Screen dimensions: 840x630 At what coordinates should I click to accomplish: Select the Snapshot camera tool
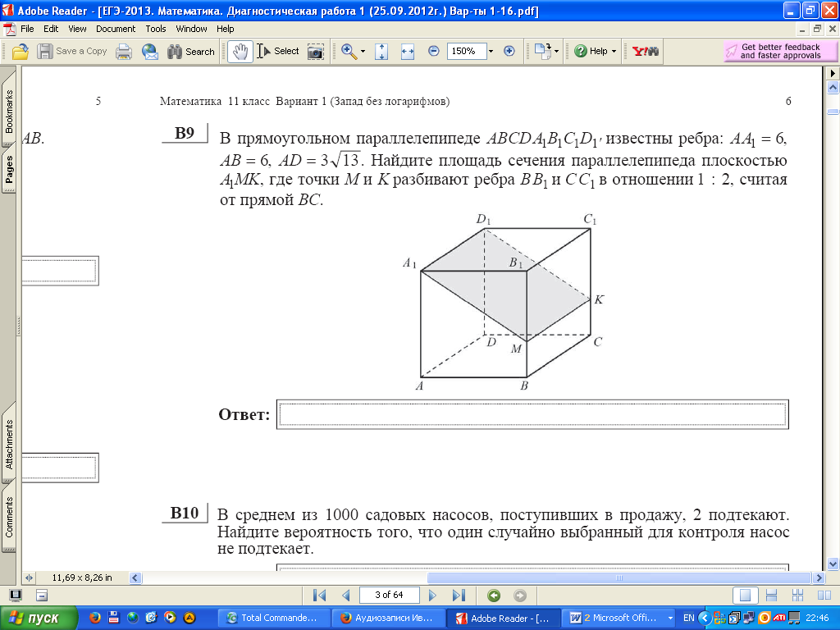click(x=316, y=52)
